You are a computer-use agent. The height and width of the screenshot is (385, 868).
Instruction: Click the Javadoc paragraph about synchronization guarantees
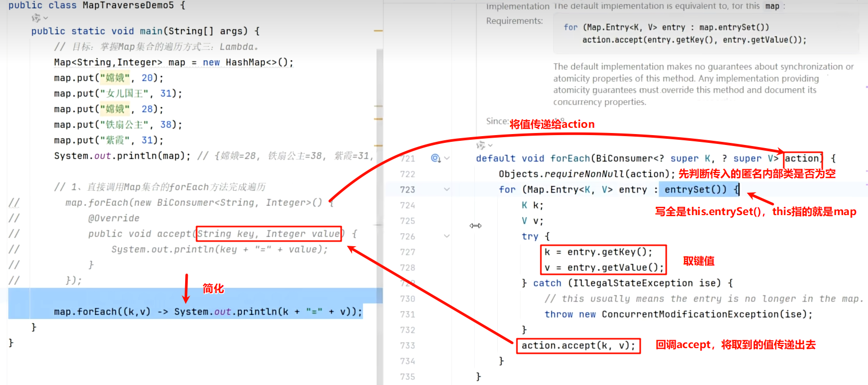tap(703, 84)
